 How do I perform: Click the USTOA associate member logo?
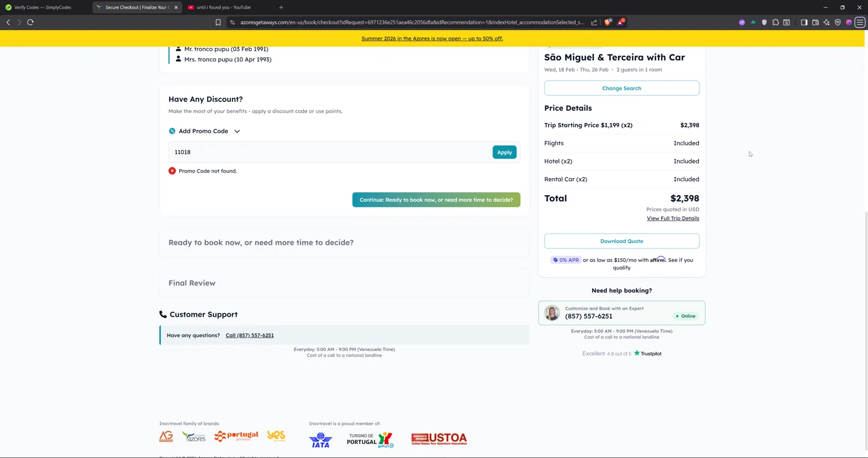[439, 439]
